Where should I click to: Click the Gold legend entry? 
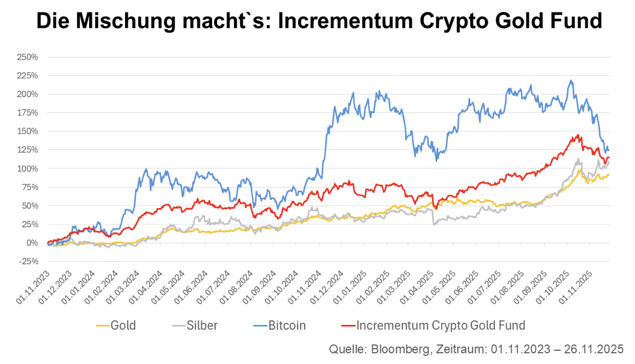[x=123, y=325]
